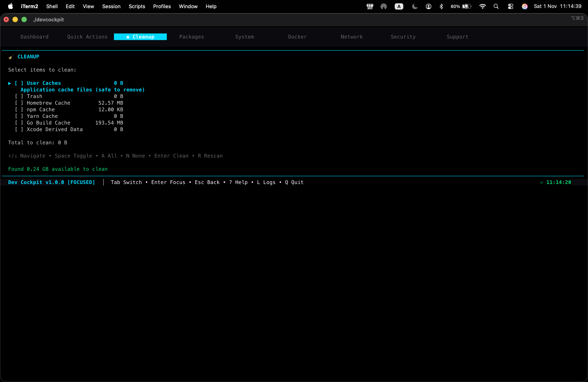This screenshot has height=382, width=588.
Task: Click the refresh clock icon before 11:14:20
Action: pos(542,183)
